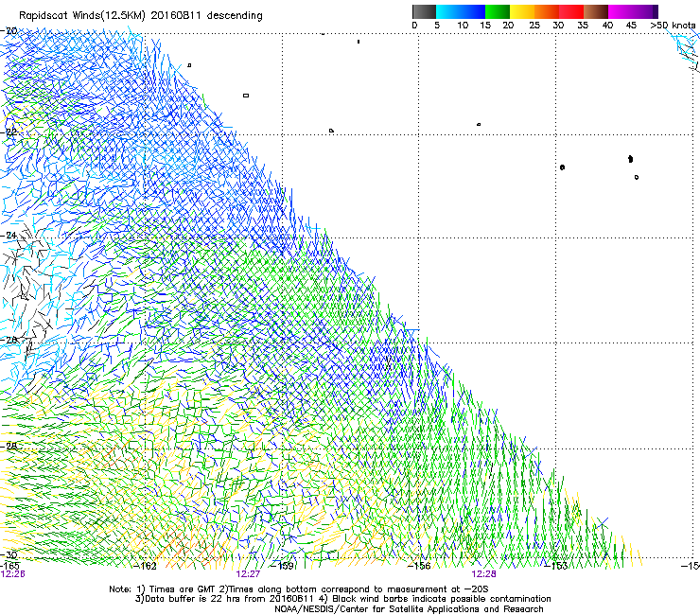This screenshot has height=615, width=700.
Task: Click the '15' label under the color bar
Action: [x=485, y=26]
